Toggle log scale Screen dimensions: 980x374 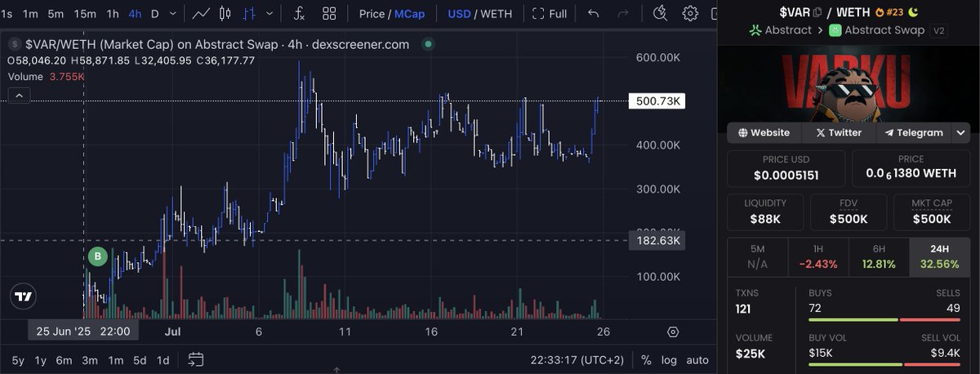669,359
